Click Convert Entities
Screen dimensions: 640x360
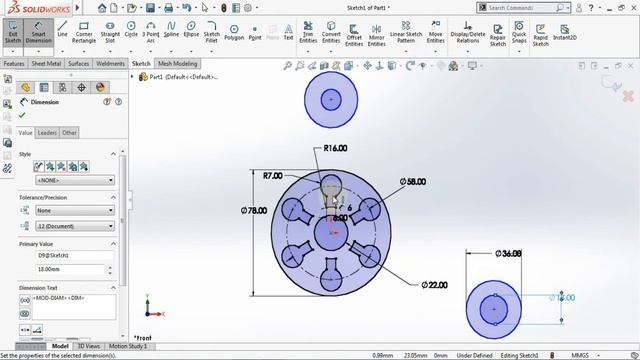click(x=331, y=32)
